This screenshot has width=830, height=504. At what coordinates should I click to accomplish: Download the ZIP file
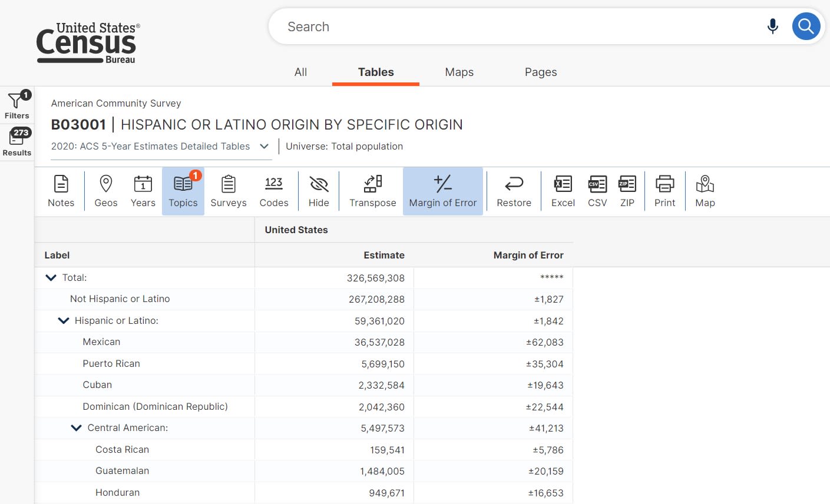627,190
